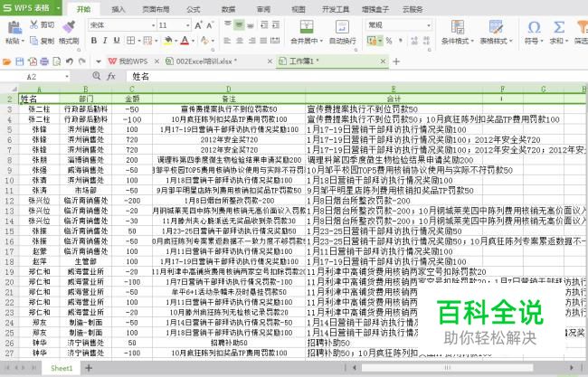The image size is (588, 377).
Task: Switch to the 数据 ribbon tab
Action: coord(228,9)
